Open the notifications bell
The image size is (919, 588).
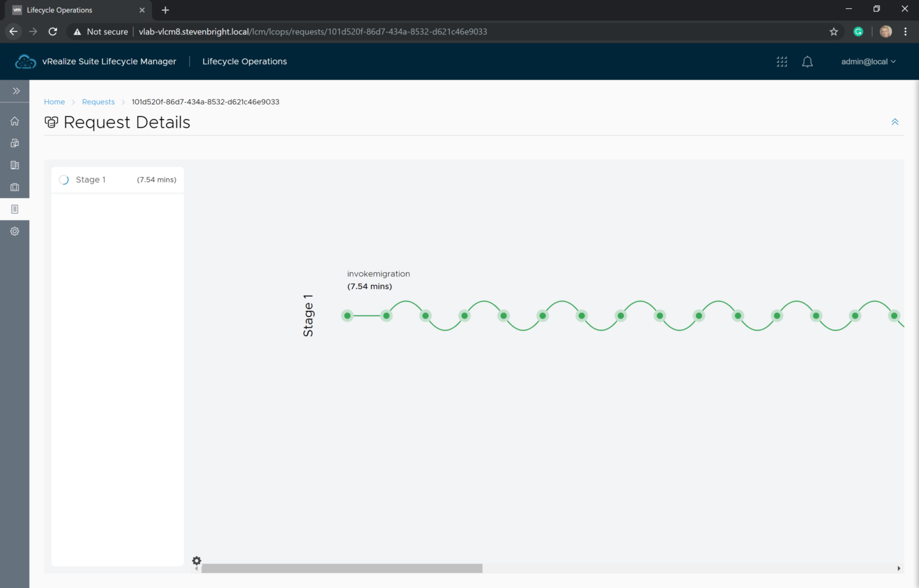[807, 62]
